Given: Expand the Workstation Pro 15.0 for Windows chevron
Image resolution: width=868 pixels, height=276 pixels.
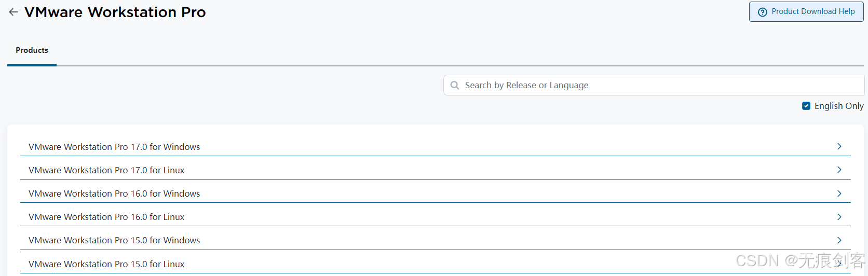Looking at the screenshot, I should point(839,240).
